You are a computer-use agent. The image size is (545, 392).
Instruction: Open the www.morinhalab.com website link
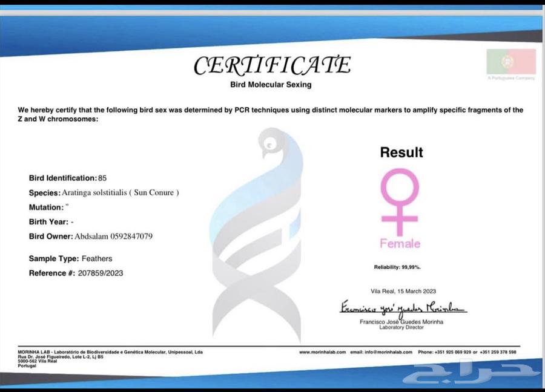(322, 351)
